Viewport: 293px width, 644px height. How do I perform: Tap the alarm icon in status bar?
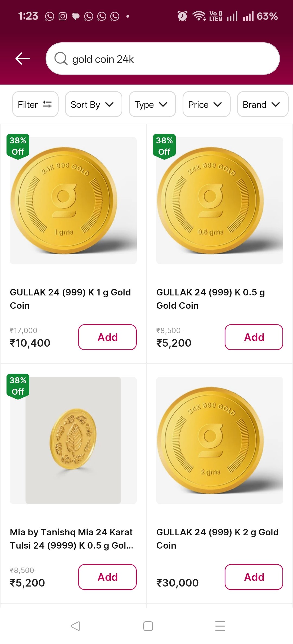click(x=182, y=16)
